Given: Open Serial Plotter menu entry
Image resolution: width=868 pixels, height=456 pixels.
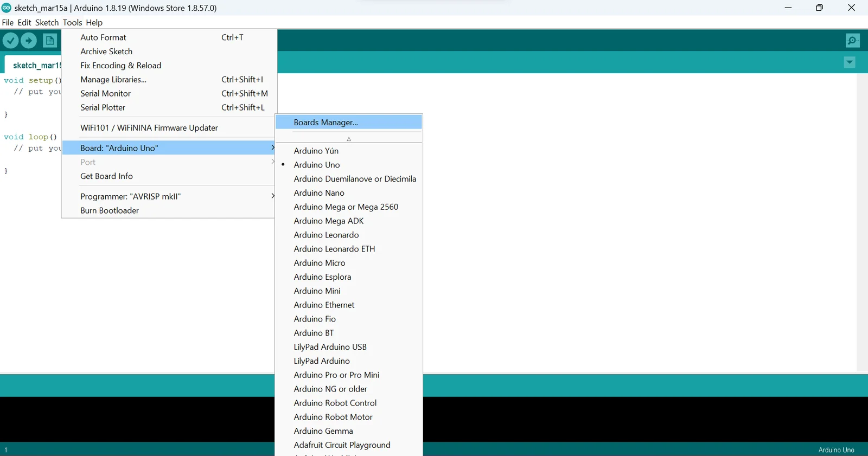Looking at the screenshot, I should tap(169, 108).
